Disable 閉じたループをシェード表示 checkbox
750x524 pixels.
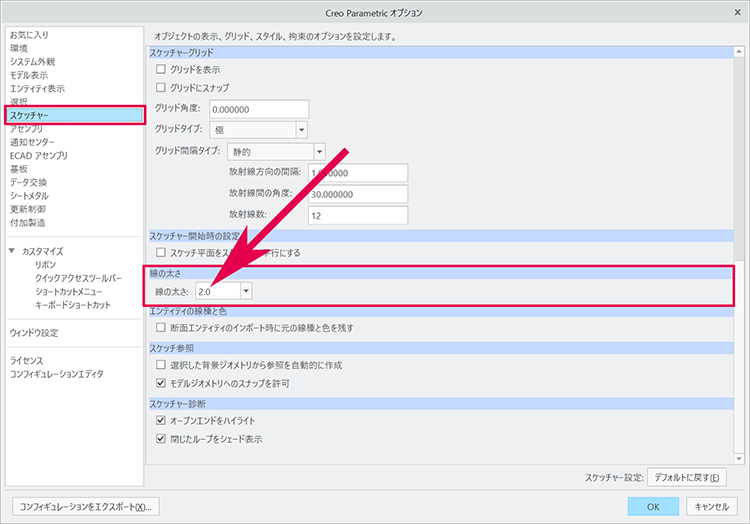(161, 439)
